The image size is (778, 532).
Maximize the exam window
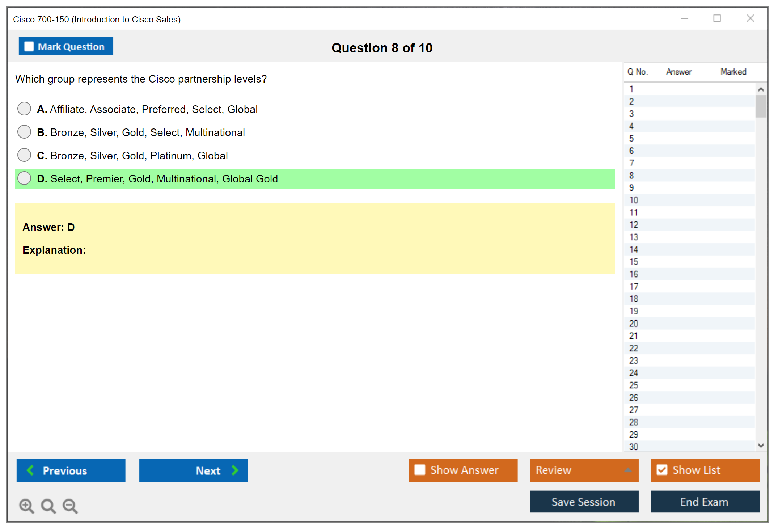click(x=717, y=18)
